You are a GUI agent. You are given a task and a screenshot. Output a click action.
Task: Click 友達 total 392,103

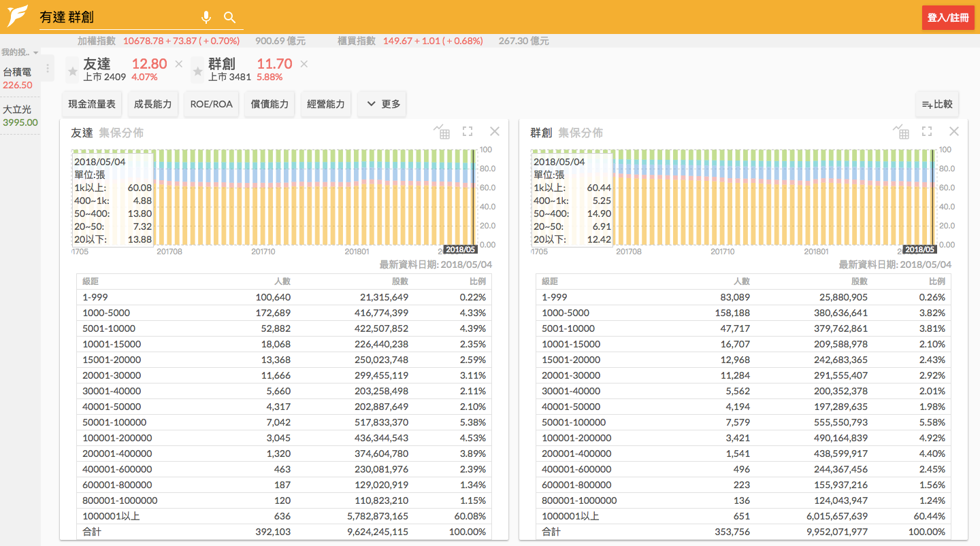pos(273,532)
